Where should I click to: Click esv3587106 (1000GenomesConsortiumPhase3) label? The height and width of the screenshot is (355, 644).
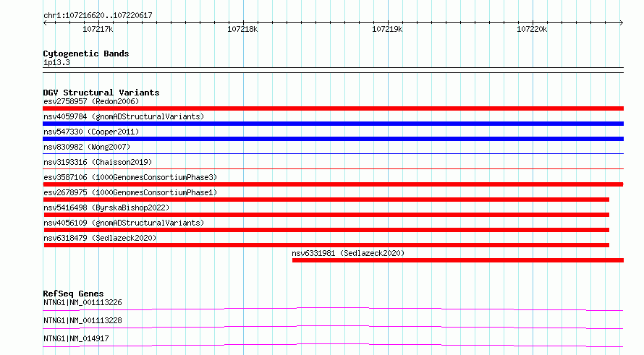pyautogui.click(x=130, y=177)
